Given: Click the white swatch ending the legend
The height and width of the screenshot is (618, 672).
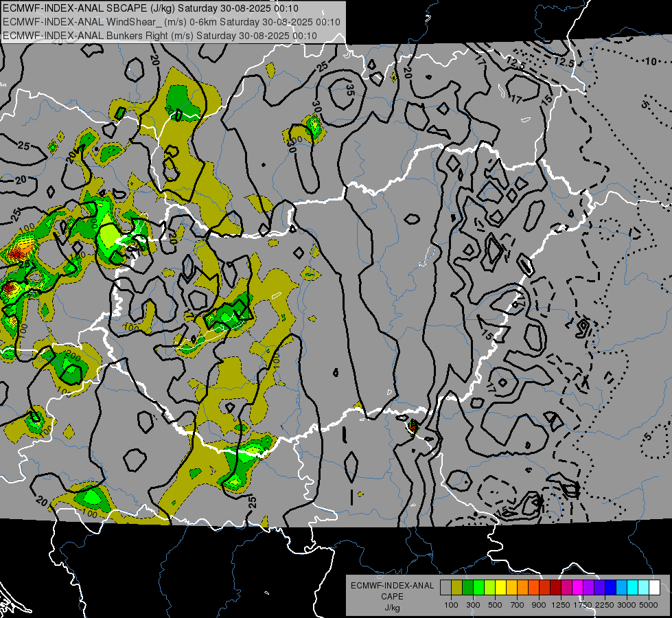Looking at the screenshot, I should click(655, 588).
